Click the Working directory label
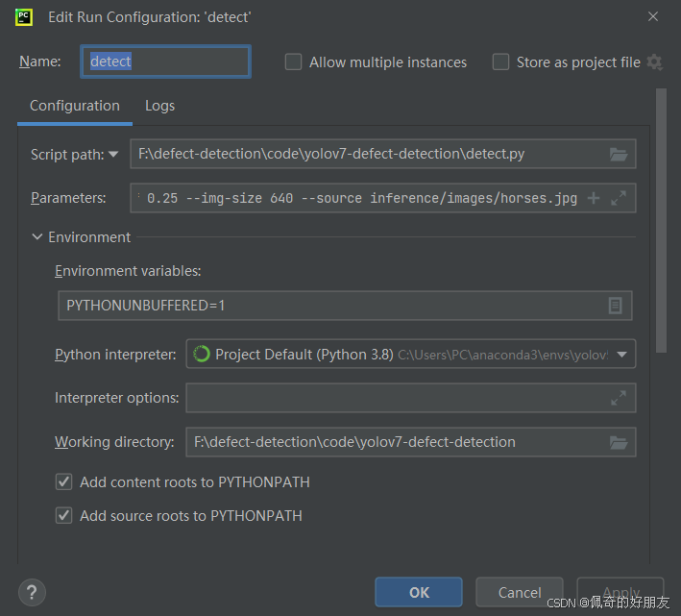Viewport: 681px width, 616px height. (x=114, y=442)
